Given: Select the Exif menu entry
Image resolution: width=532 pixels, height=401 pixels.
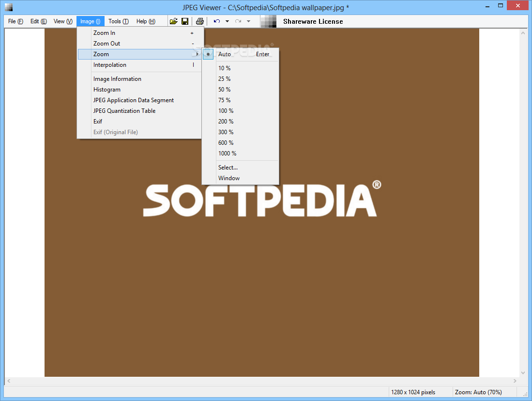Looking at the screenshot, I should pyautogui.click(x=140, y=122).
